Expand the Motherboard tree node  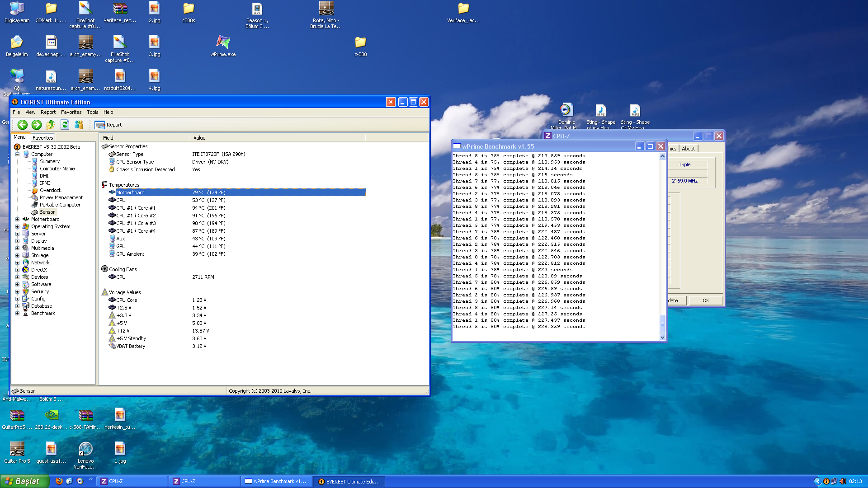point(18,219)
